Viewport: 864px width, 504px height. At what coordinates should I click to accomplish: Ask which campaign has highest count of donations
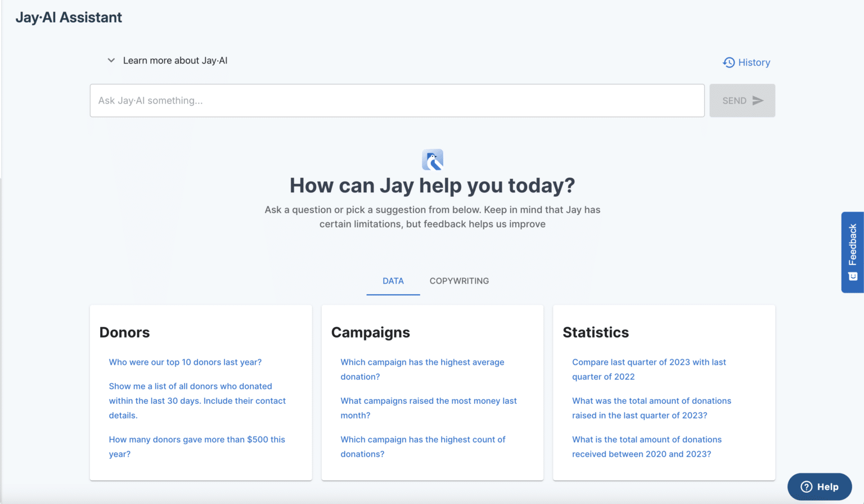click(x=423, y=447)
